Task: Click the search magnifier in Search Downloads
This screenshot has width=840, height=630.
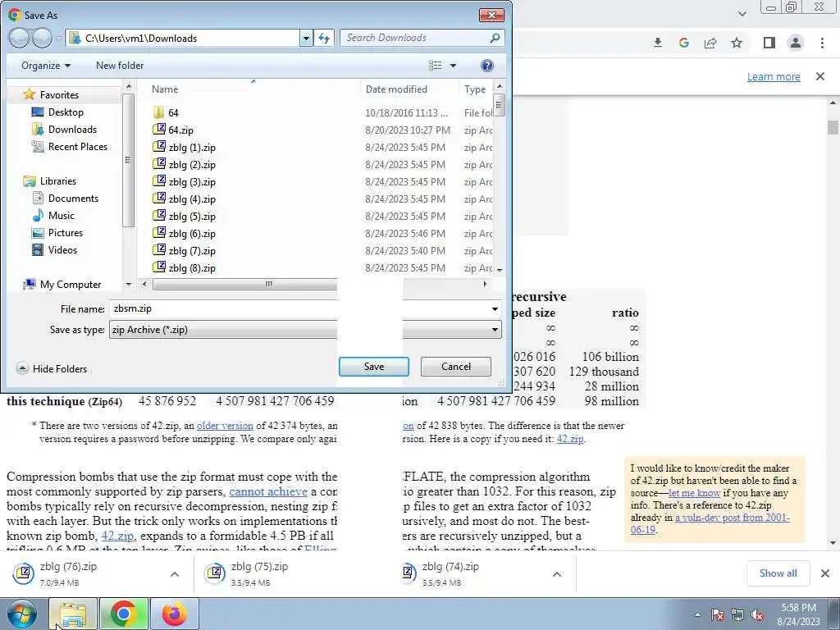Action: [x=495, y=38]
